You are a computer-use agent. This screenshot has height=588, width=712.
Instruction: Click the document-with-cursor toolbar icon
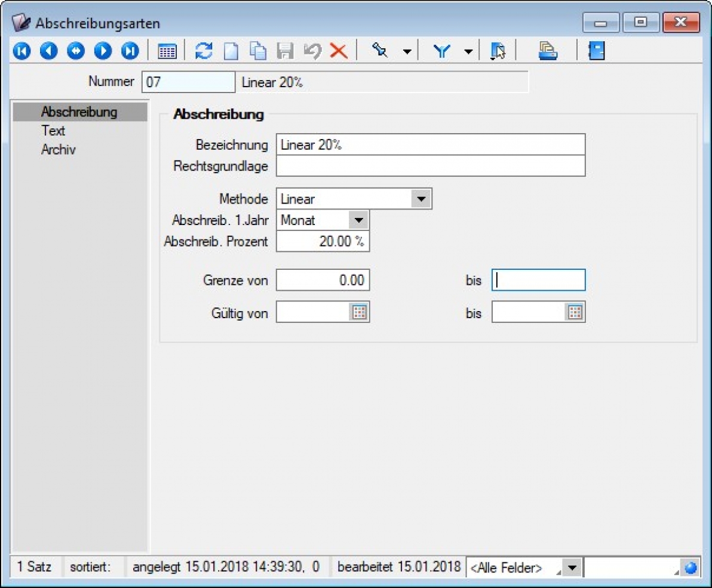pyautogui.click(x=498, y=51)
